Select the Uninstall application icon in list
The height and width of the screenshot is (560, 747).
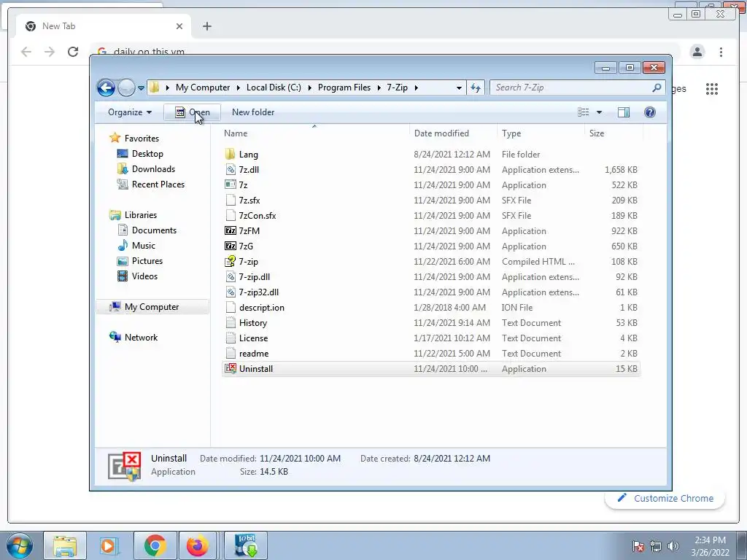tap(231, 368)
